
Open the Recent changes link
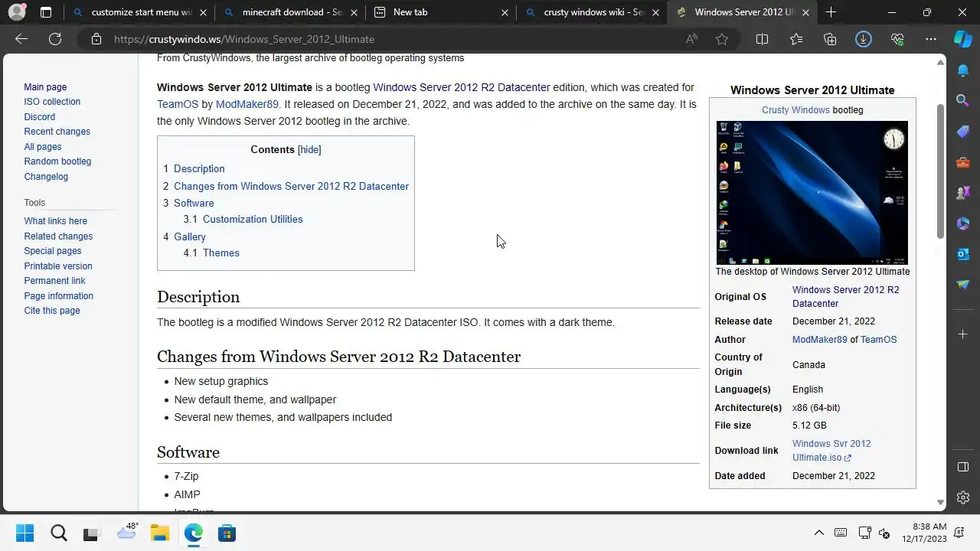[57, 132]
